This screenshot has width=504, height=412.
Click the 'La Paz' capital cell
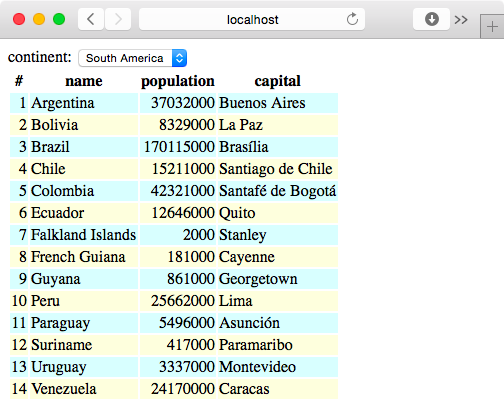coord(278,125)
